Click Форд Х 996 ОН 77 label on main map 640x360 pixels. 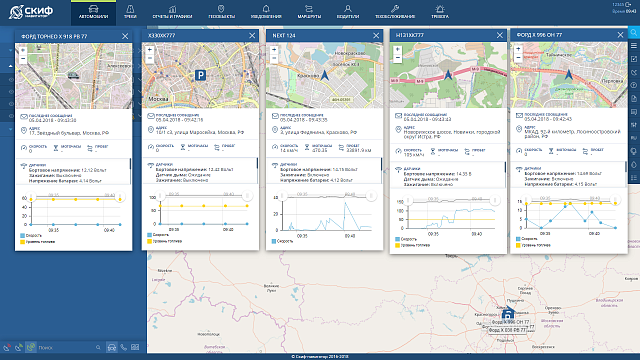click(510, 322)
